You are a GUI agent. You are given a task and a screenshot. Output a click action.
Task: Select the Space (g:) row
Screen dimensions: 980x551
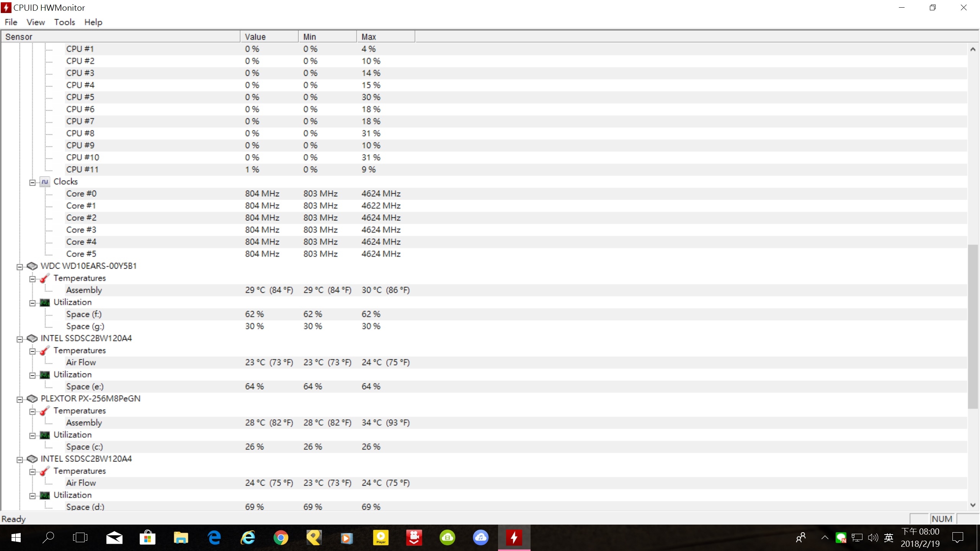tap(516, 326)
